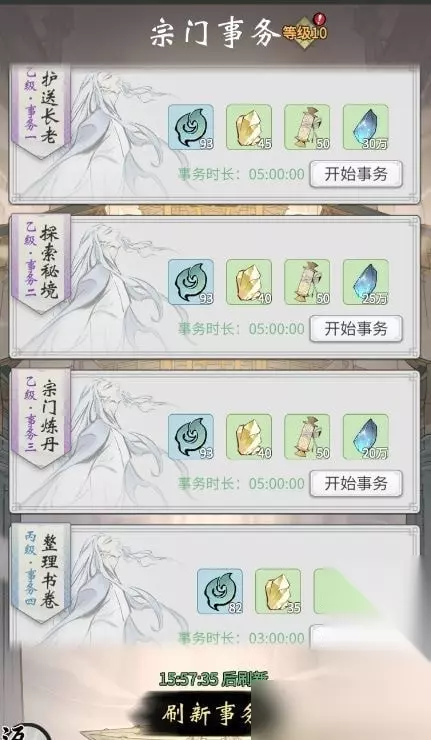Tap the scroll reward in 宗门炼丹 row
Screen dimensions: 431x740
pyautogui.click(x=307, y=437)
